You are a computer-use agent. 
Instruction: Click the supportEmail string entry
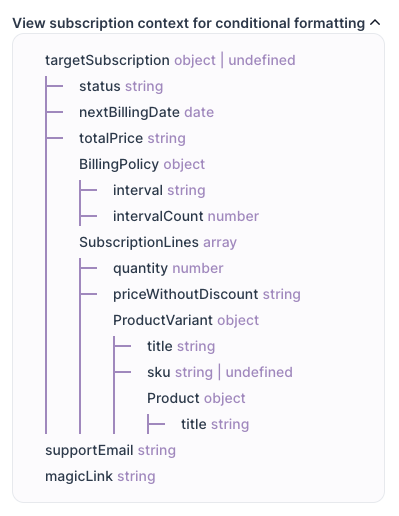110,450
